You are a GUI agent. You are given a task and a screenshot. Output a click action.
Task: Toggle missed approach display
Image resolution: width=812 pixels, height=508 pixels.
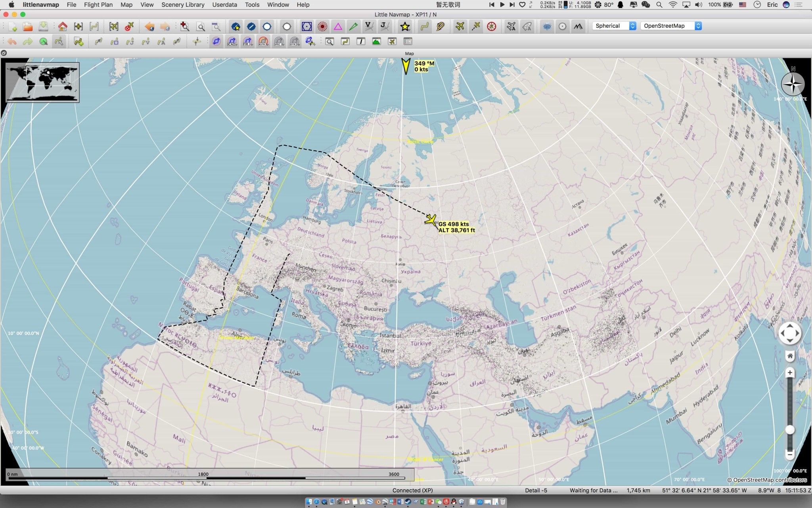tap(440, 27)
